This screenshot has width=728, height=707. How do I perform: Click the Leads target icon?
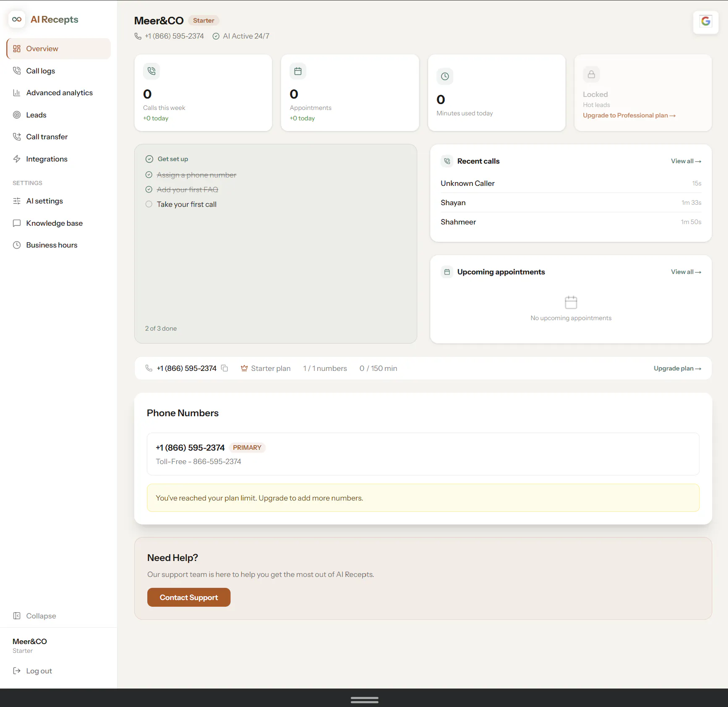(17, 115)
